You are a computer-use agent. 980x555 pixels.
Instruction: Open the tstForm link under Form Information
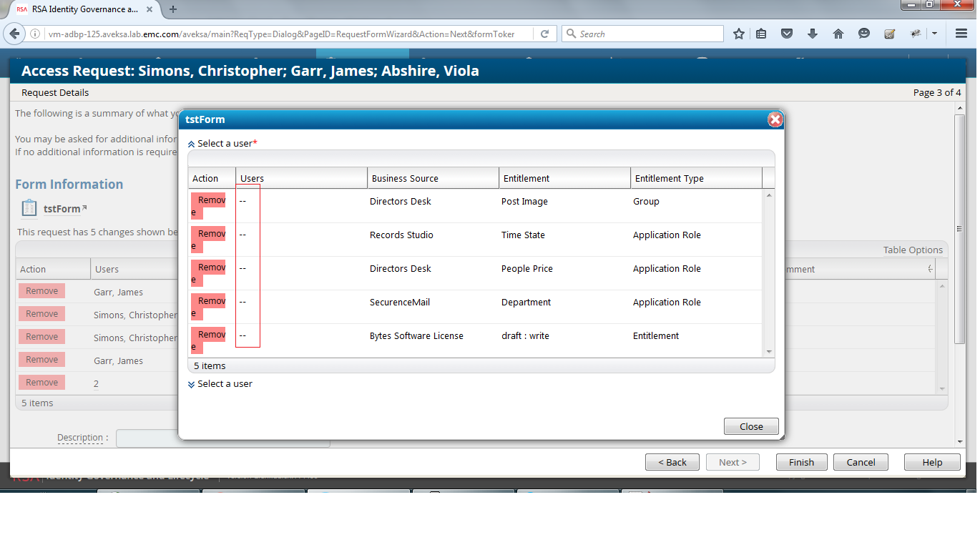point(62,209)
